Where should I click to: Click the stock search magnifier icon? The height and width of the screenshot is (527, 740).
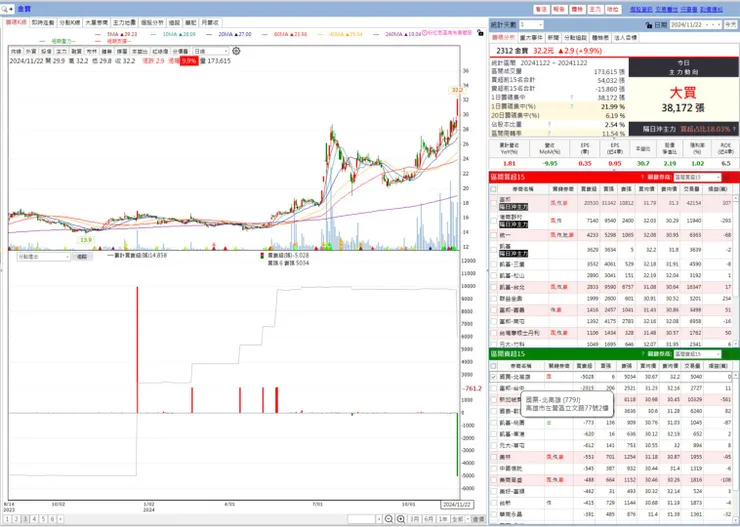[5, 9]
